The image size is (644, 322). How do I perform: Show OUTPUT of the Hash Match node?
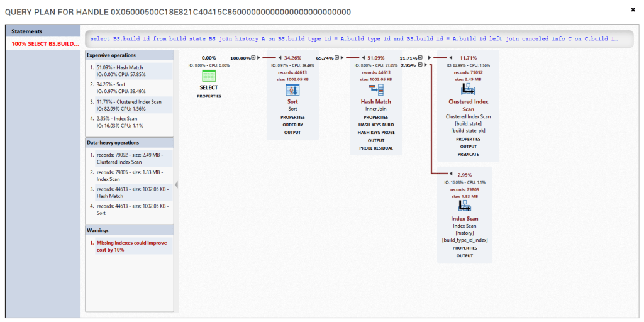[x=375, y=140]
